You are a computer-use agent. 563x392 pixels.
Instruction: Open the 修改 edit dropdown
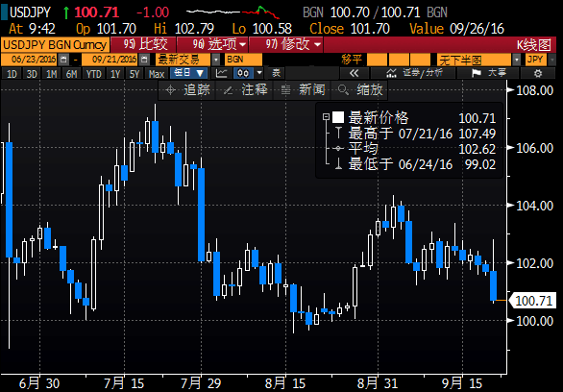click(285, 45)
